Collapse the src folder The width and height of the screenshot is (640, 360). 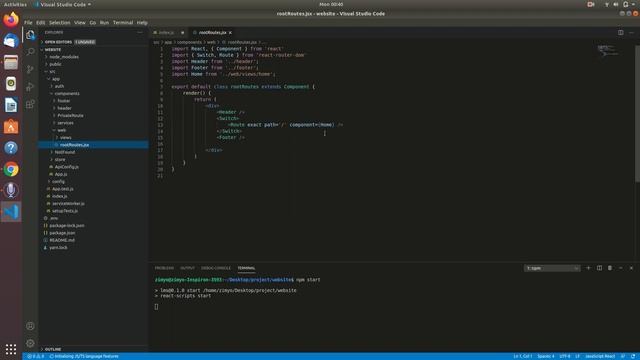point(52,71)
